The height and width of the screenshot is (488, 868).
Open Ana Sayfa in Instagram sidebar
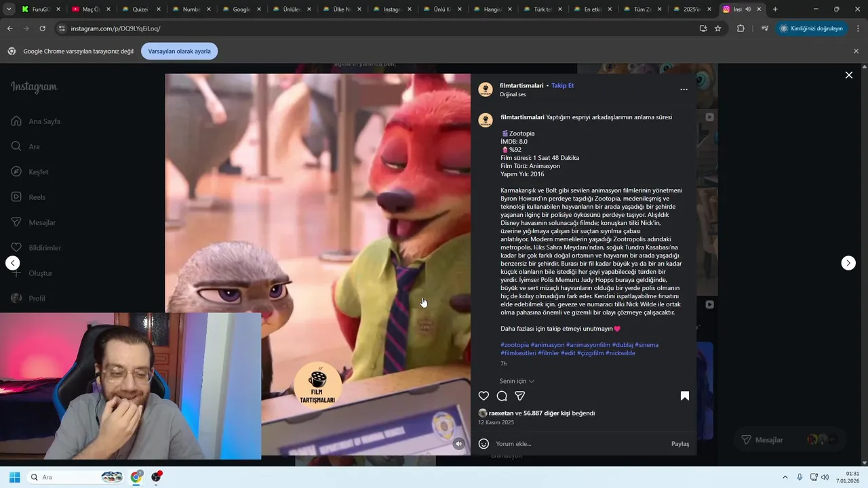(x=37, y=121)
